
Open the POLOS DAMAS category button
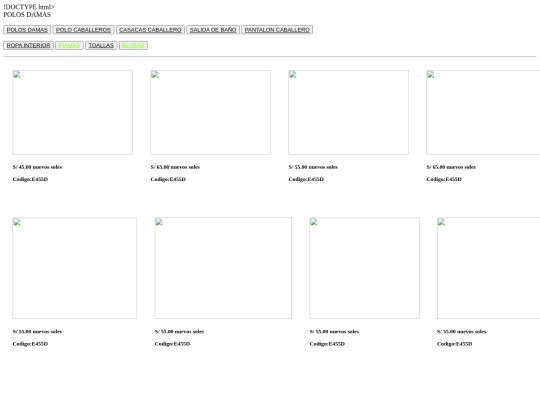point(27,30)
